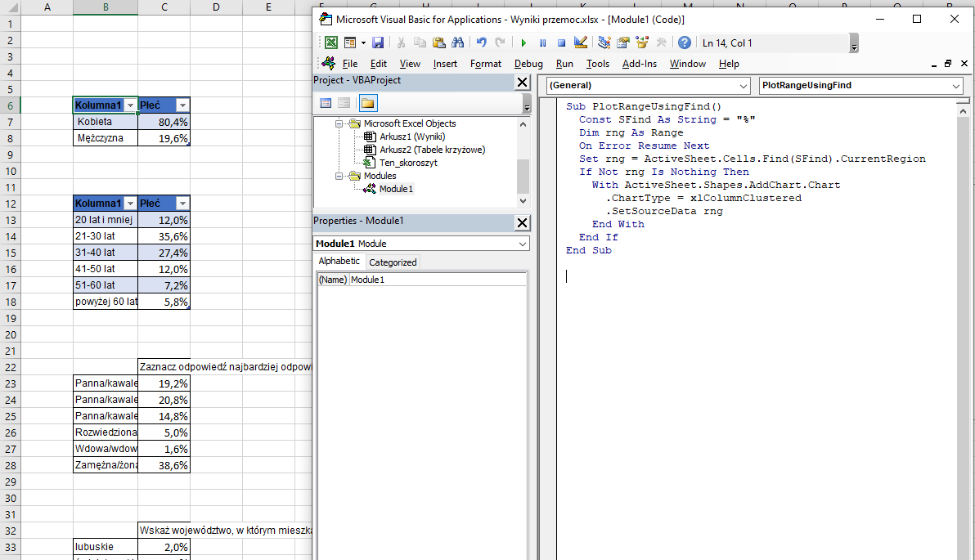Toggle Folders view in Project pane
Viewport: 975px width, 560px height.
click(367, 103)
